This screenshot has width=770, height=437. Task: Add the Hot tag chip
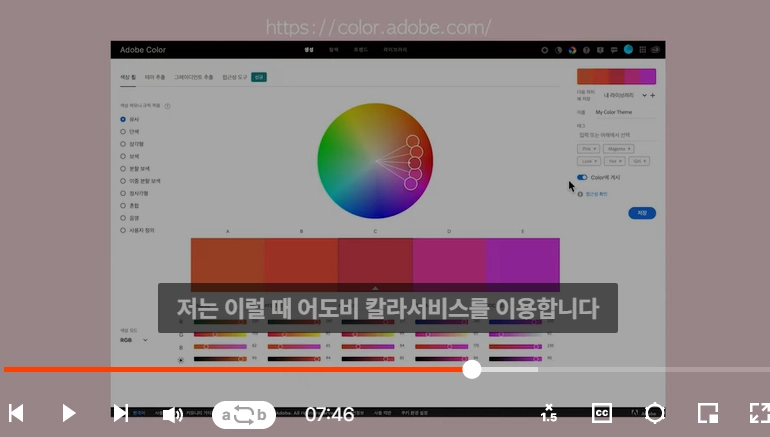coord(615,161)
